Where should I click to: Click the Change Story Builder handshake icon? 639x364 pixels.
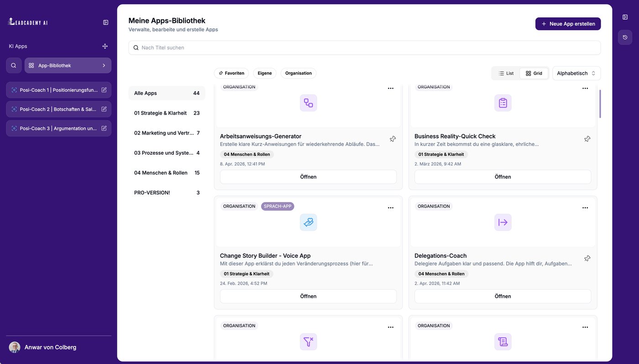309,223
